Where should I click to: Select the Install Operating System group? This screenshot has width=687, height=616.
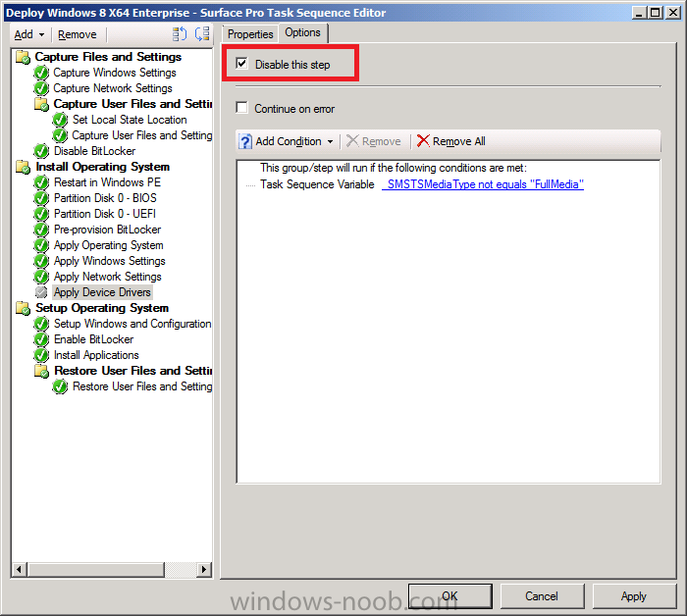click(102, 167)
